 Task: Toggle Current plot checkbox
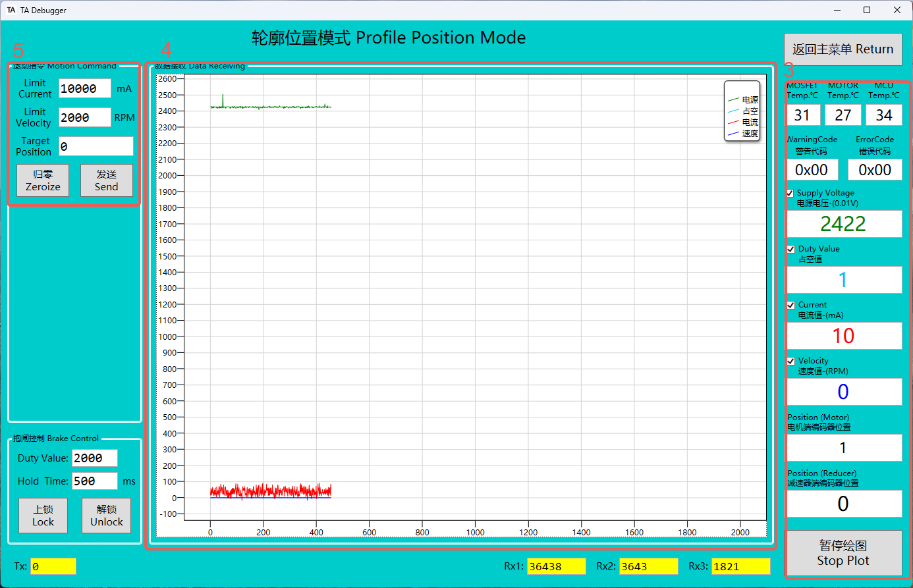(791, 305)
